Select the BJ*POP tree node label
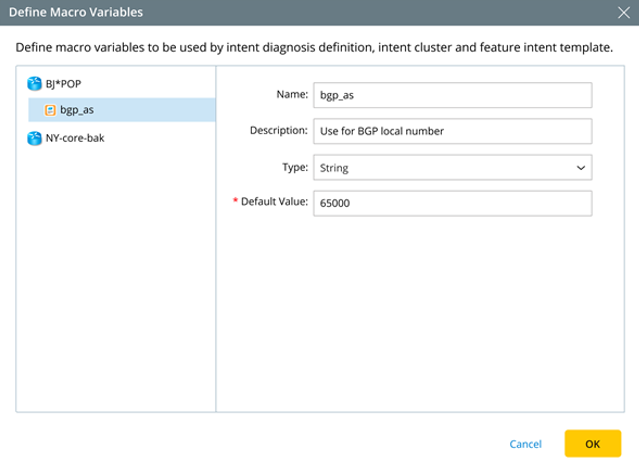 click(x=63, y=84)
